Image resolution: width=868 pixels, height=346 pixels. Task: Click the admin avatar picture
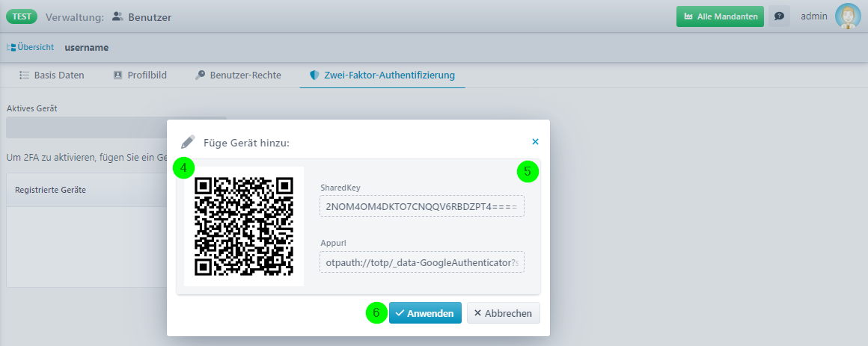(848, 16)
